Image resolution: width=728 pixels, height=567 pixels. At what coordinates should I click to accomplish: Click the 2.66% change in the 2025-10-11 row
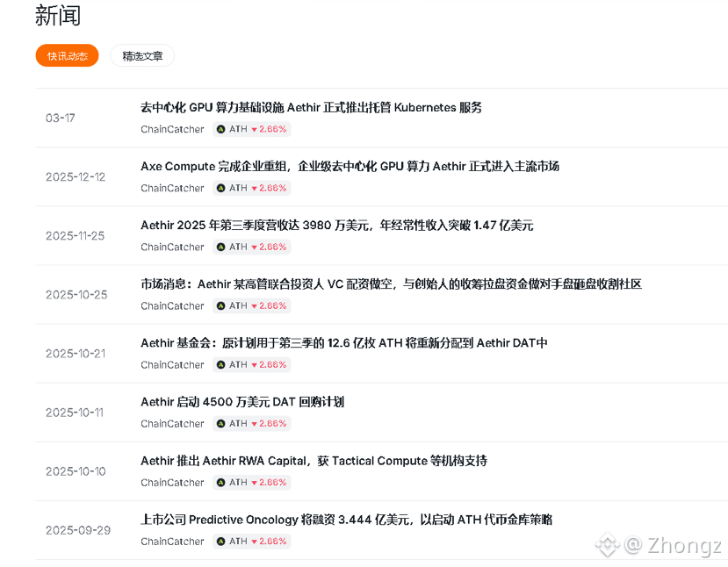270,424
